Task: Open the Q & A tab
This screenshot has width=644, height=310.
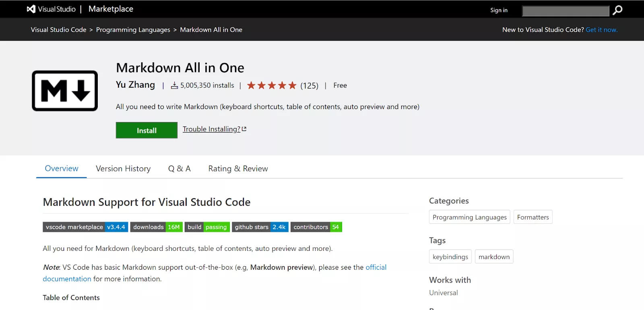Action: pos(180,169)
